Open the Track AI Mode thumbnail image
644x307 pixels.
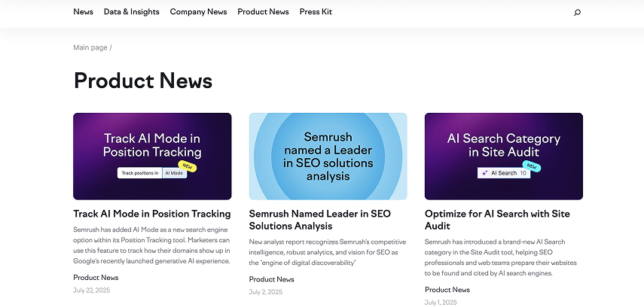point(152,156)
